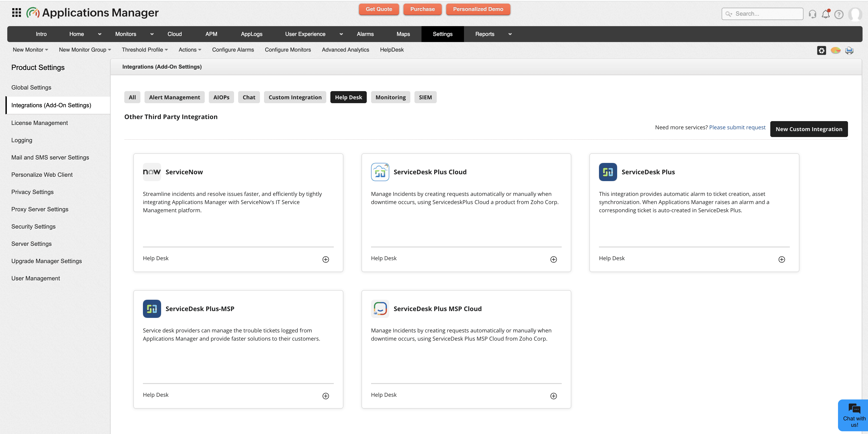The height and width of the screenshot is (434, 868).
Task: Go to the Intro tab
Action: [x=41, y=34]
